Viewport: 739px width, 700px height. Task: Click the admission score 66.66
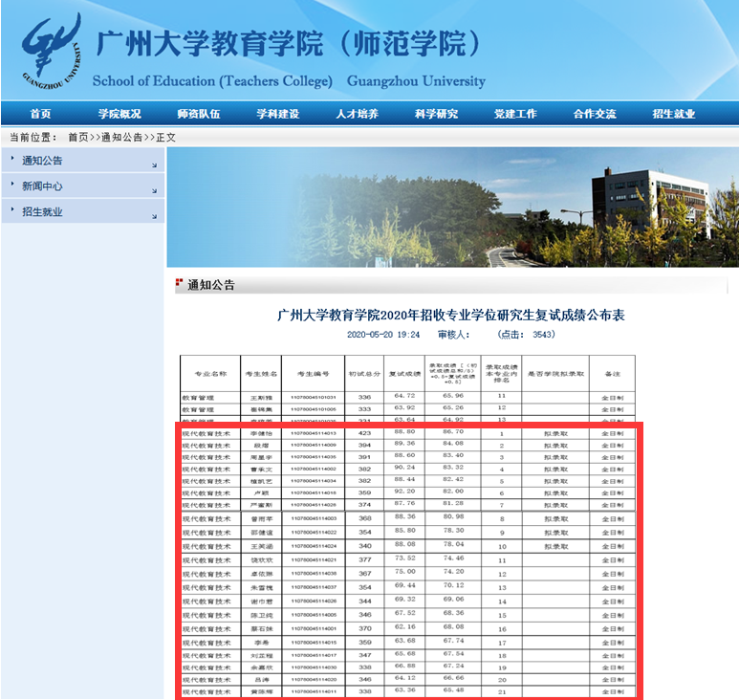(x=453, y=678)
